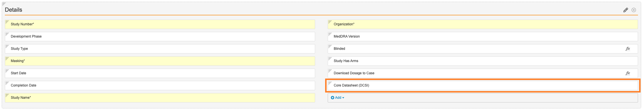This screenshot has height=111, width=644.
Task: Grab the drag handle on Study Number field
Action: click(7, 22)
